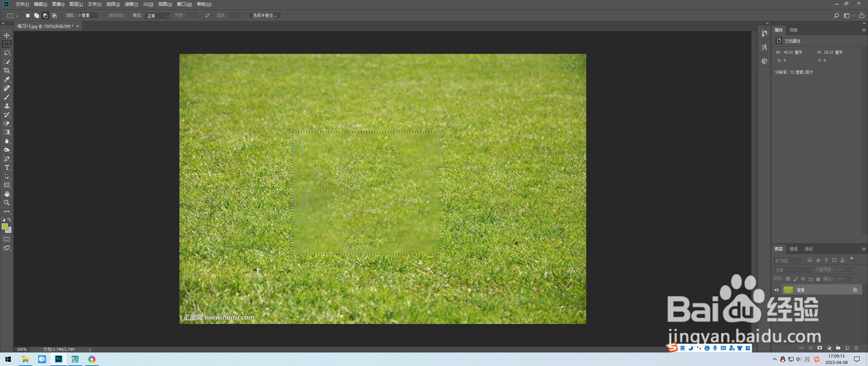Select the Sponge/Dodge tool

[7, 150]
